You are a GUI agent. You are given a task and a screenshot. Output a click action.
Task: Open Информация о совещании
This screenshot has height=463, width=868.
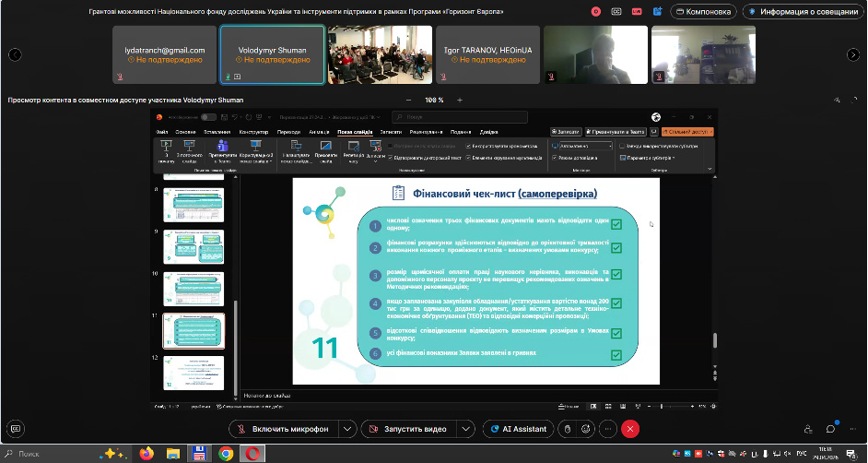pyautogui.click(x=803, y=12)
